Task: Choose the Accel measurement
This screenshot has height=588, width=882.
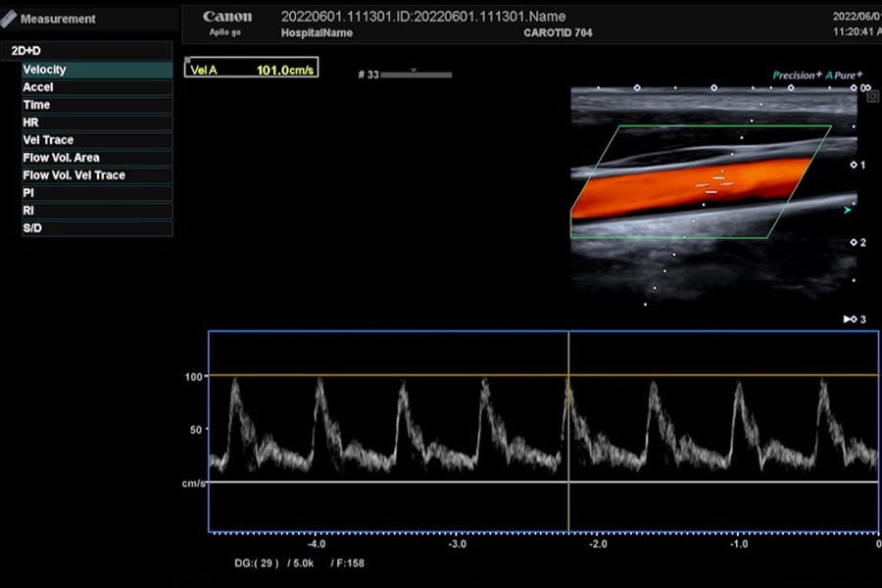Action: (97, 87)
